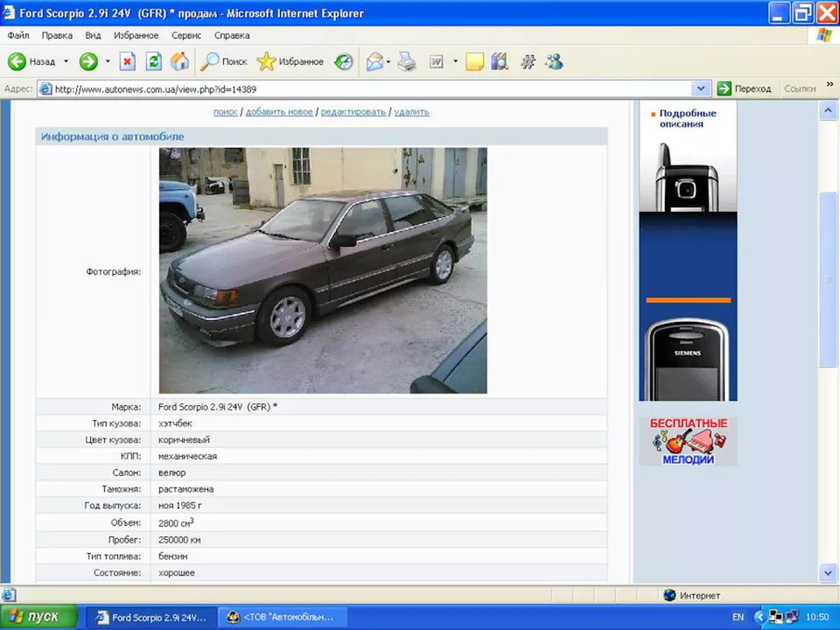This screenshot has height=630, width=840.
Task: Click the Back (Назад) arrow button
Action: pyautogui.click(x=31, y=62)
